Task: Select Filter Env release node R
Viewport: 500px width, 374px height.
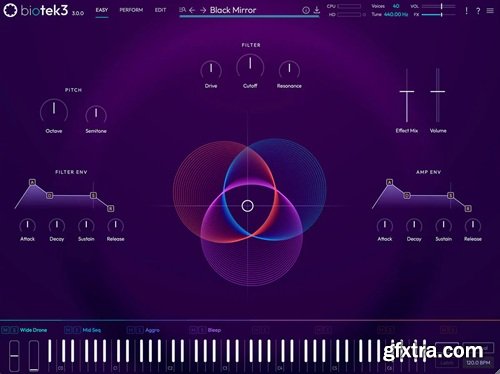Action: [x=111, y=208]
